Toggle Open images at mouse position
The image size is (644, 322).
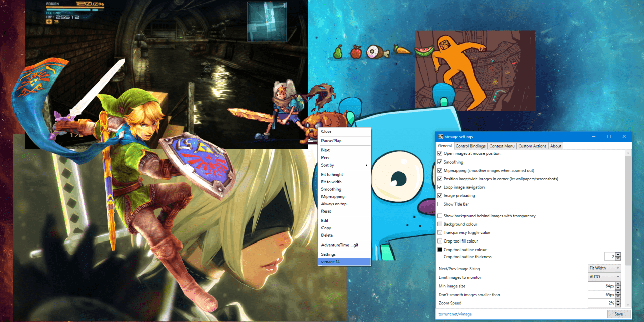pos(440,153)
